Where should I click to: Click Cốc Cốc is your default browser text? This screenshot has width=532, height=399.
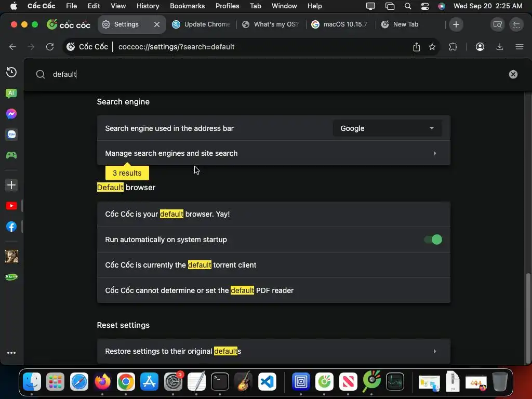point(167,214)
